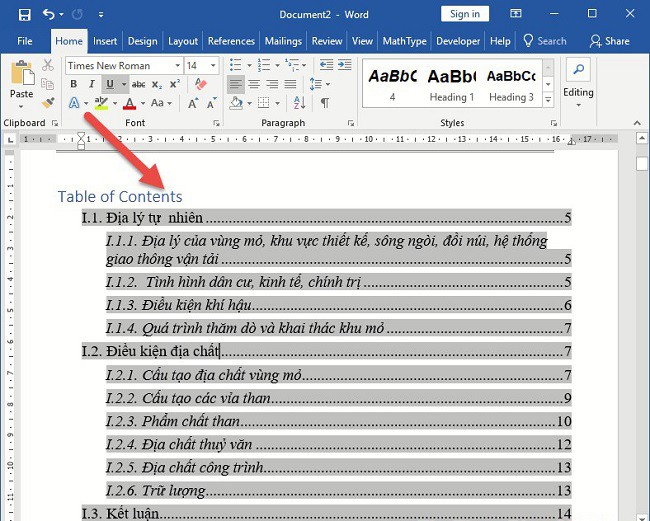The height and width of the screenshot is (521, 650).
Task: Open Text Effects and Typography
Action: click(74, 103)
